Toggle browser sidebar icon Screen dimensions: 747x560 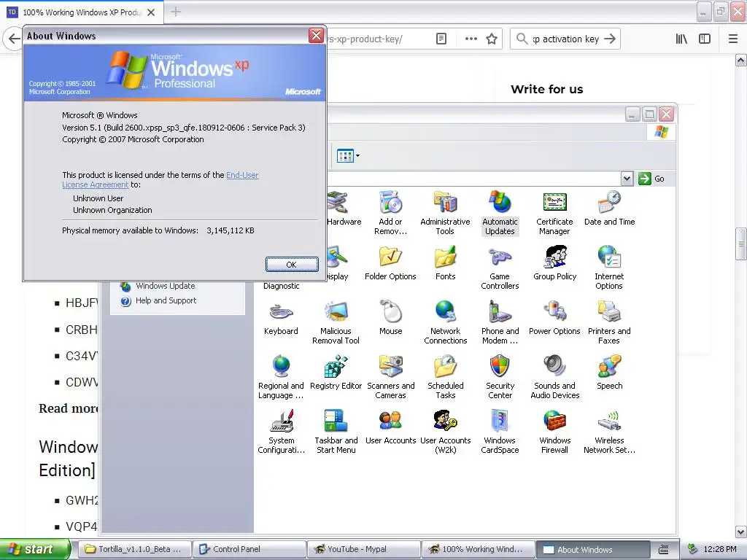tap(704, 39)
